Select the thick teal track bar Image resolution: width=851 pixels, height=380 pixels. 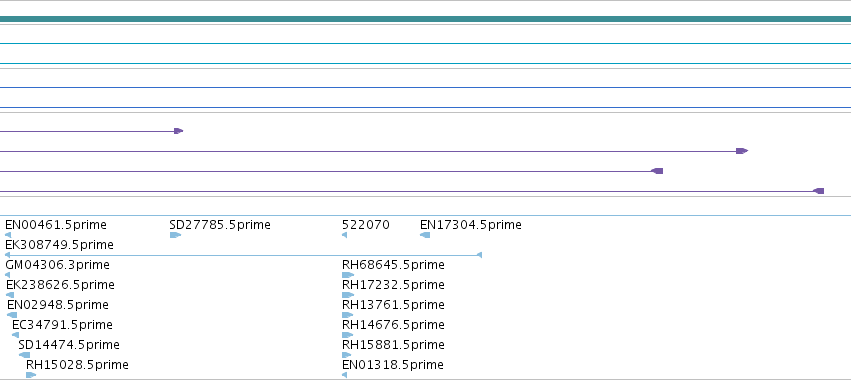(x=426, y=19)
